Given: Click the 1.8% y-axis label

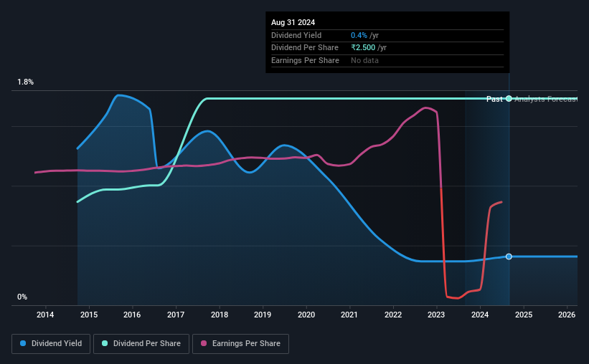Looking at the screenshot, I should click(x=26, y=82).
